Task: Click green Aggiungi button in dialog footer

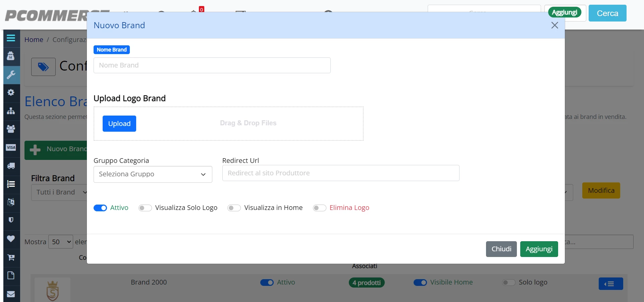Action: pos(539,249)
